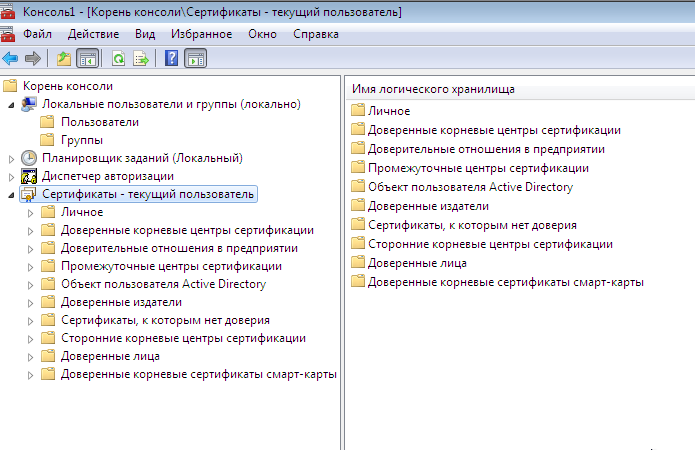Viewport: 695px width, 450px height.
Task: Click the Диспетчер авторизации icon
Action: coord(29,176)
